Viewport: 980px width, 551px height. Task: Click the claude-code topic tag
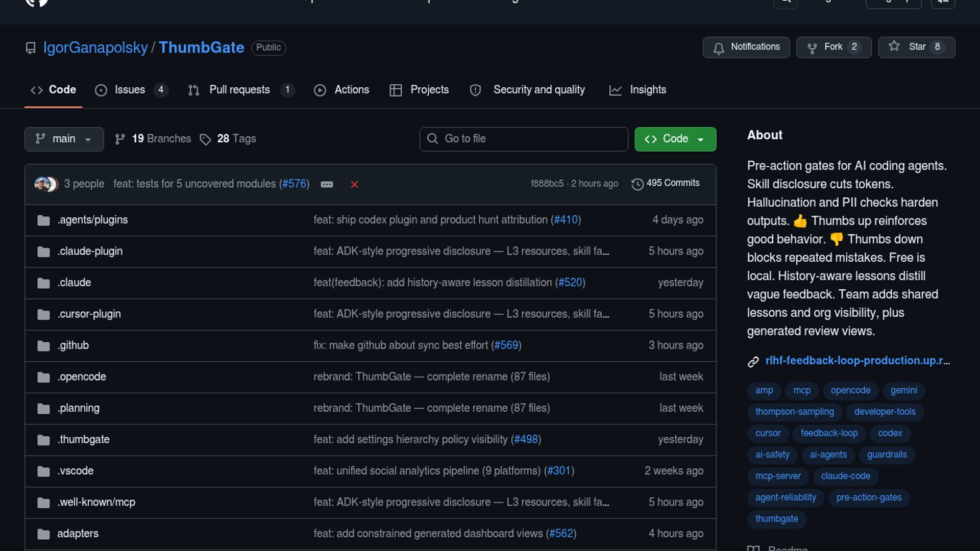pos(845,476)
